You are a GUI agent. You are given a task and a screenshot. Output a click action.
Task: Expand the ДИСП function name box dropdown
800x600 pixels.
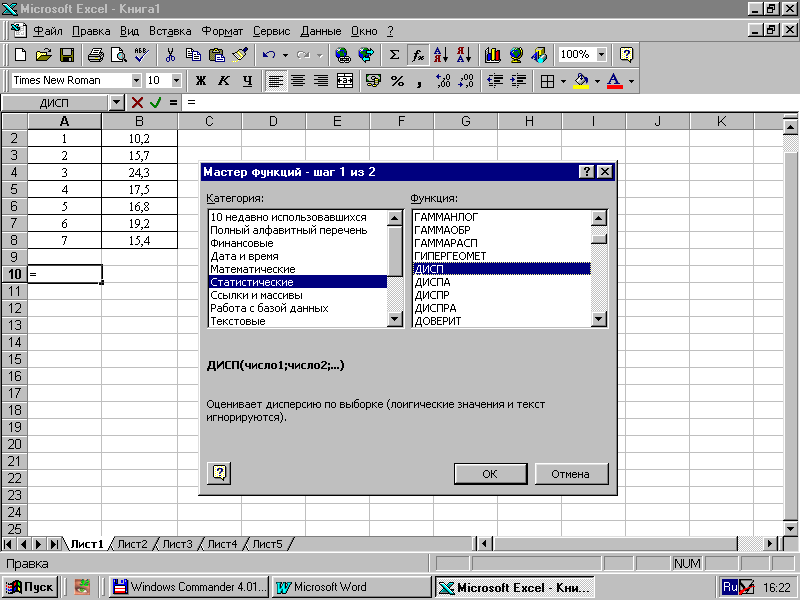pyautogui.click(x=117, y=103)
